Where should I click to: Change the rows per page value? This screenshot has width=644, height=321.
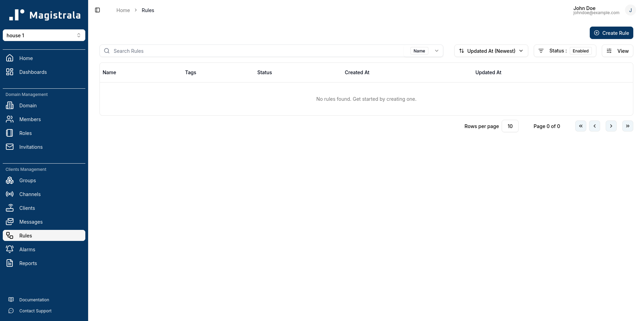510,126
